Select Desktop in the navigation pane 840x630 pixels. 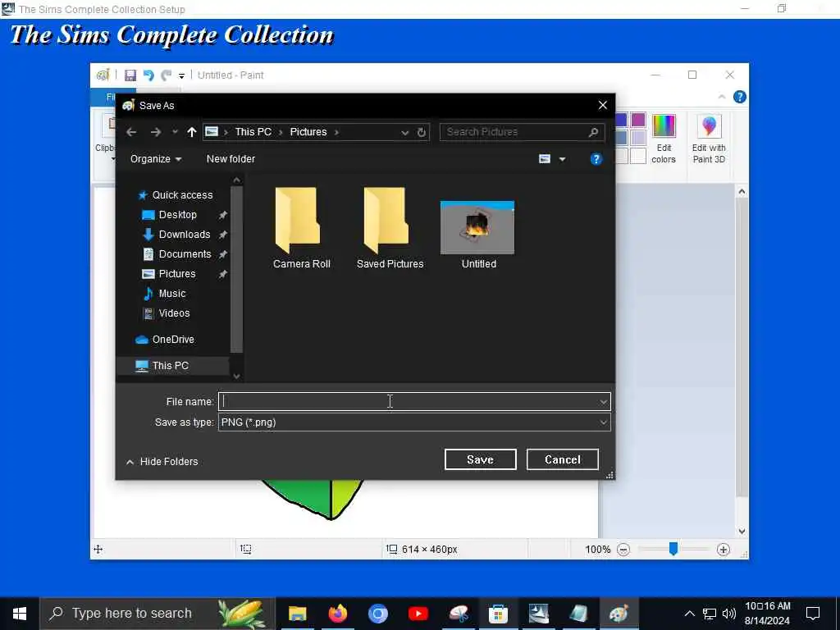tap(177, 215)
